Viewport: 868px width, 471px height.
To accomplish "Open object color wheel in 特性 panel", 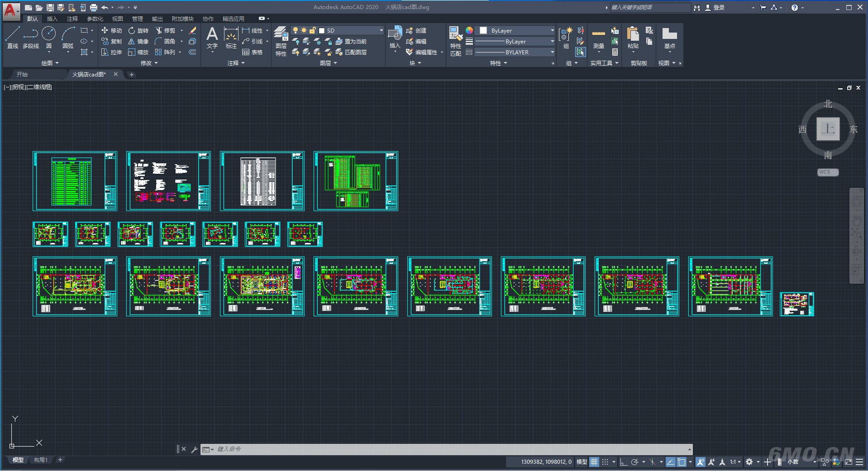I will point(469,30).
